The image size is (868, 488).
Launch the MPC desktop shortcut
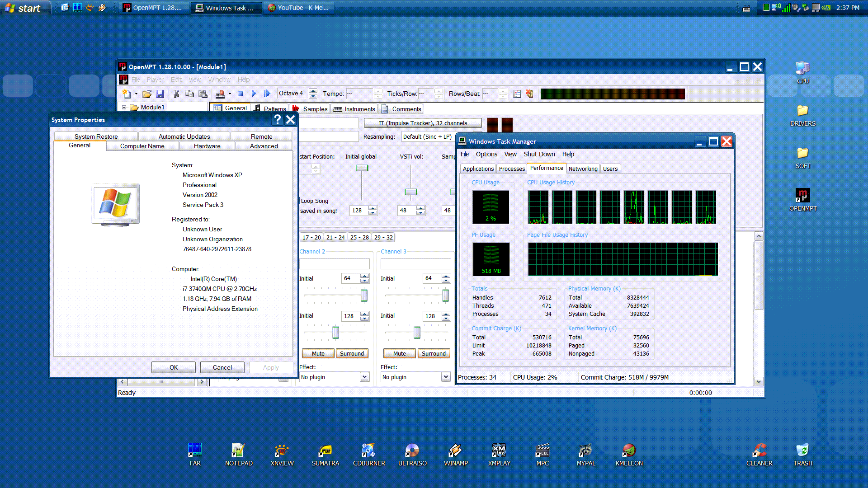542,455
